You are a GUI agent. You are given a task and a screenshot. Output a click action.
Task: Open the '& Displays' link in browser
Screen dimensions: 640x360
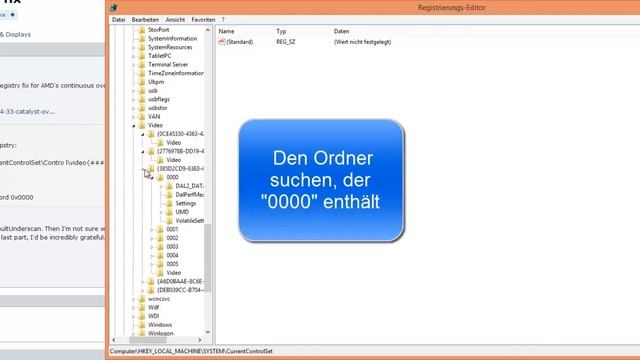(x=16, y=34)
